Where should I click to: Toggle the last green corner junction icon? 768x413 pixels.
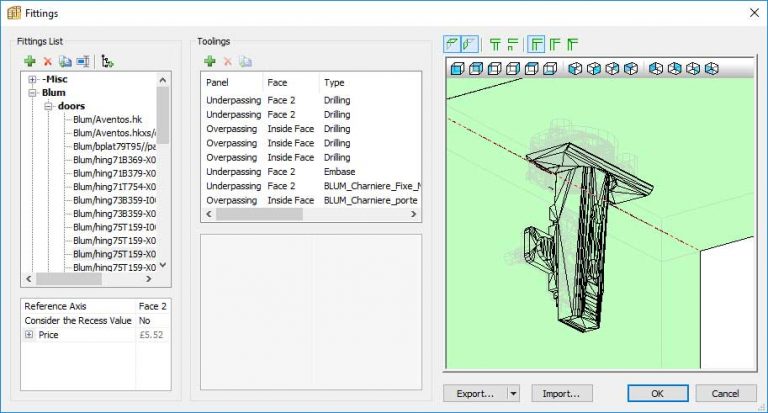[573, 45]
